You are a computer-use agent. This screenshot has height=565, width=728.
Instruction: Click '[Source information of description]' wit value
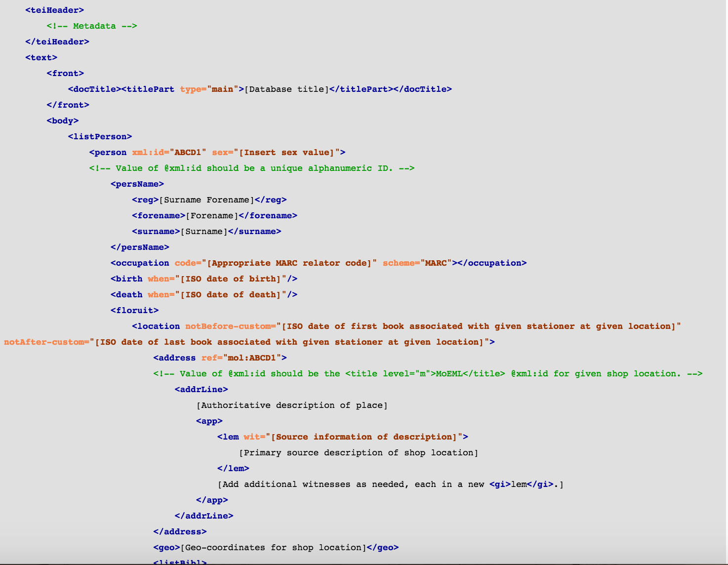pos(364,437)
